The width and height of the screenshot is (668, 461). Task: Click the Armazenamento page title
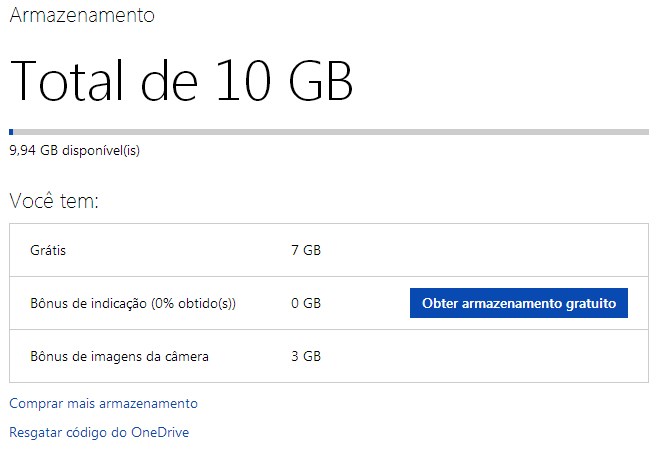(82, 14)
